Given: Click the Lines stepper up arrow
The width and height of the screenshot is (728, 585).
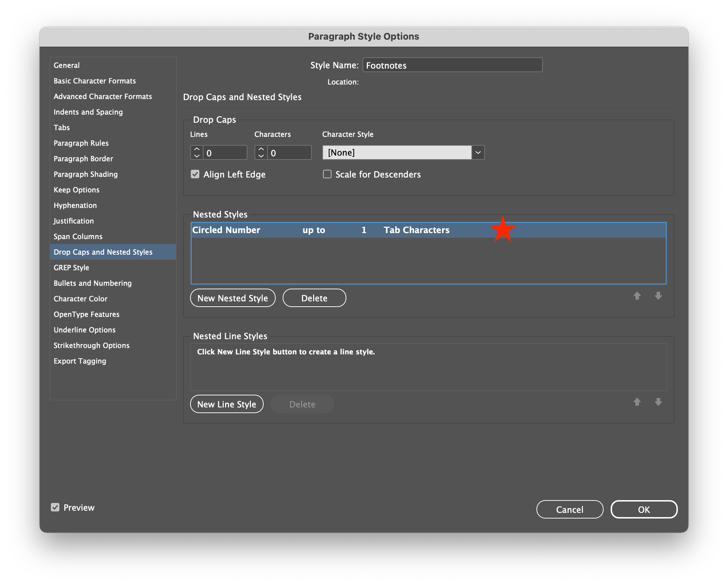Looking at the screenshot, I should coord(196,149).
